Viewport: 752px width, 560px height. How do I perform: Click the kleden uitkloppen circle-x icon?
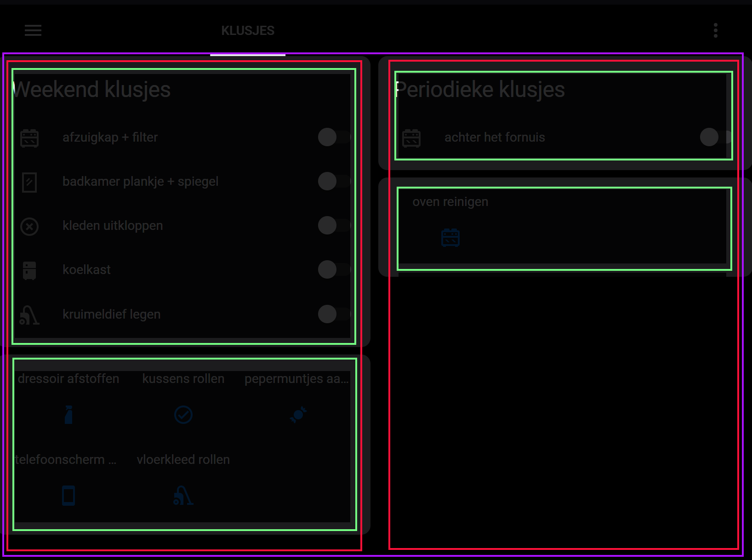coord(29,226)
